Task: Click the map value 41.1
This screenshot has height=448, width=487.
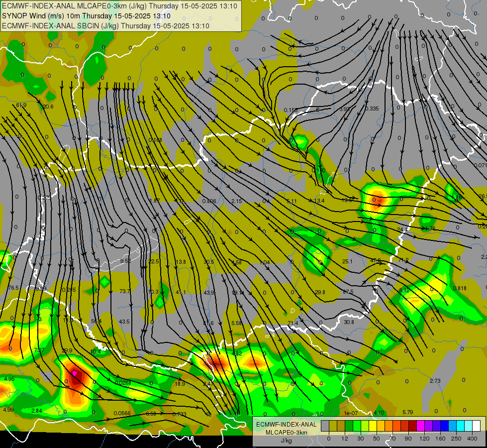Action: [x=181, y=293]
